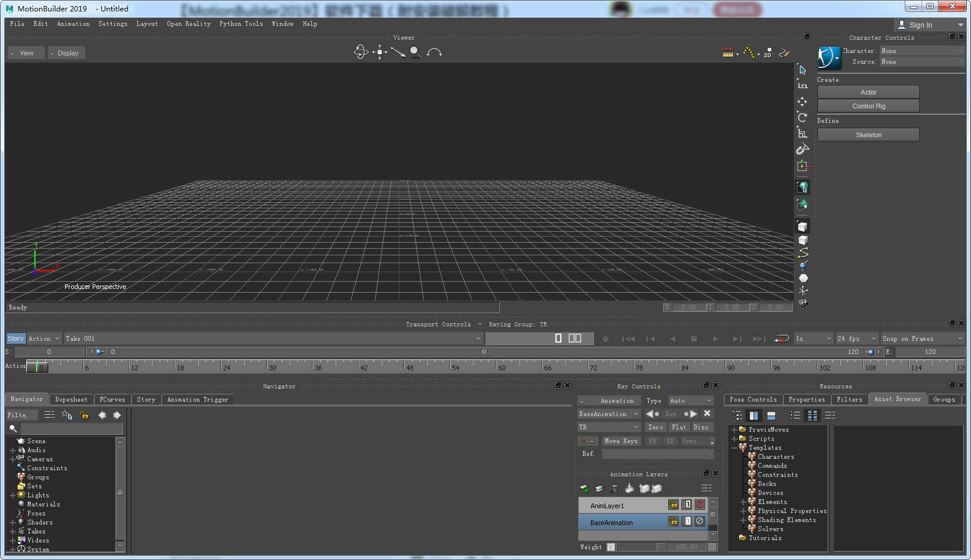
Task: Click the Control Rig button in Character Controls
Action: pos(868,105)
